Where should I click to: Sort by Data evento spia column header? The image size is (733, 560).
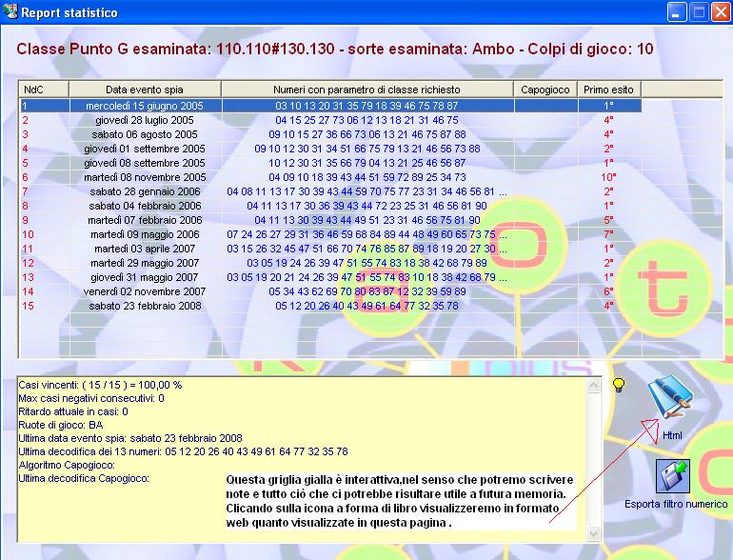pos(145,90)
